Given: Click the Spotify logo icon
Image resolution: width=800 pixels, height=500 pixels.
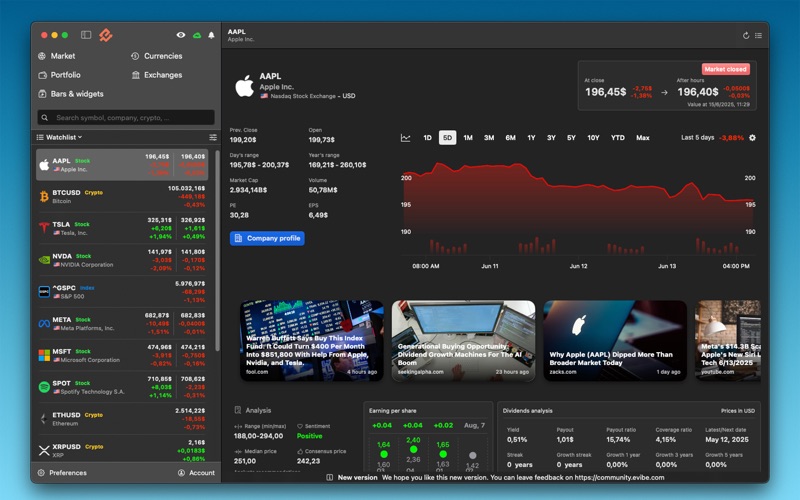Looking at the screenshot, I should [x=44, y=387].
